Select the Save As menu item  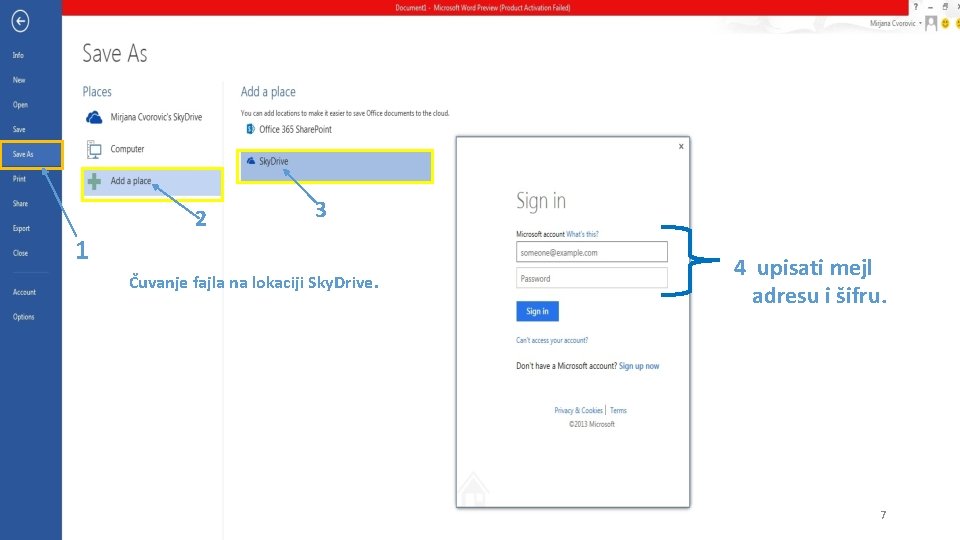pos(31,154)
